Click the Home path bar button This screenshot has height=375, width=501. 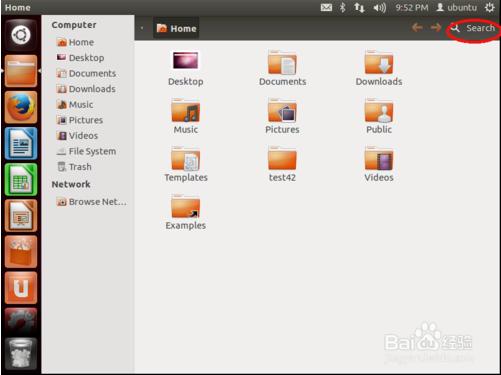tap(176, 29)
